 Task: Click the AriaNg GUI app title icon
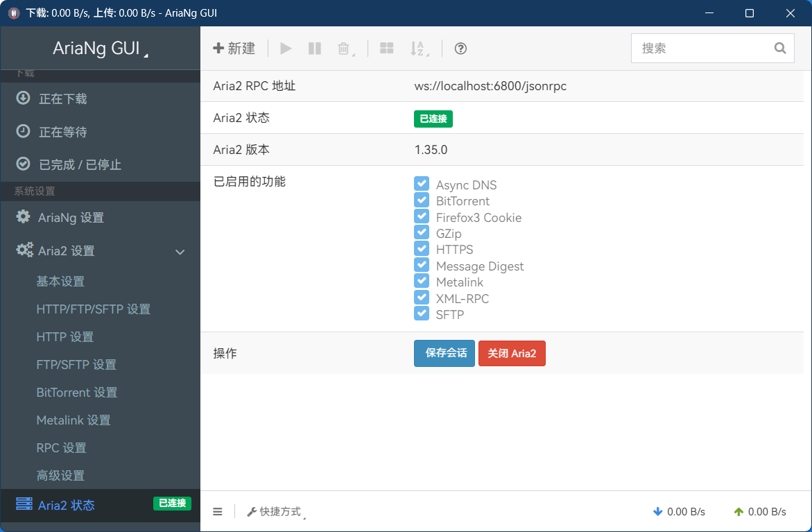(14, 13)
